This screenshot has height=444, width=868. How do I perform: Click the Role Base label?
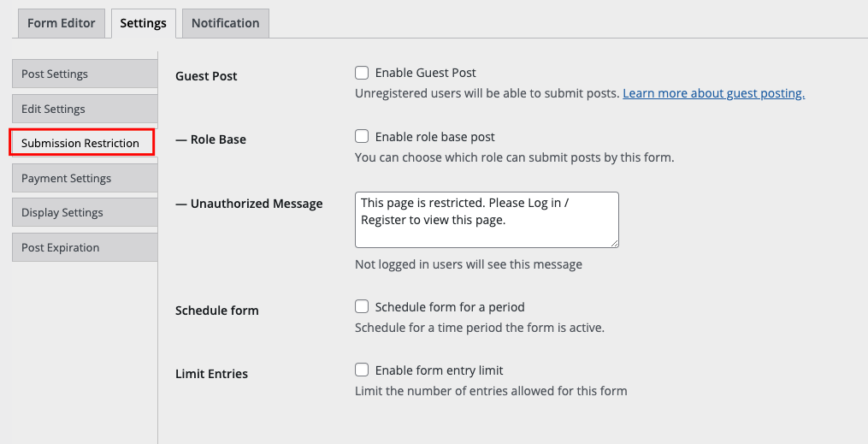[x=210, y=139]
